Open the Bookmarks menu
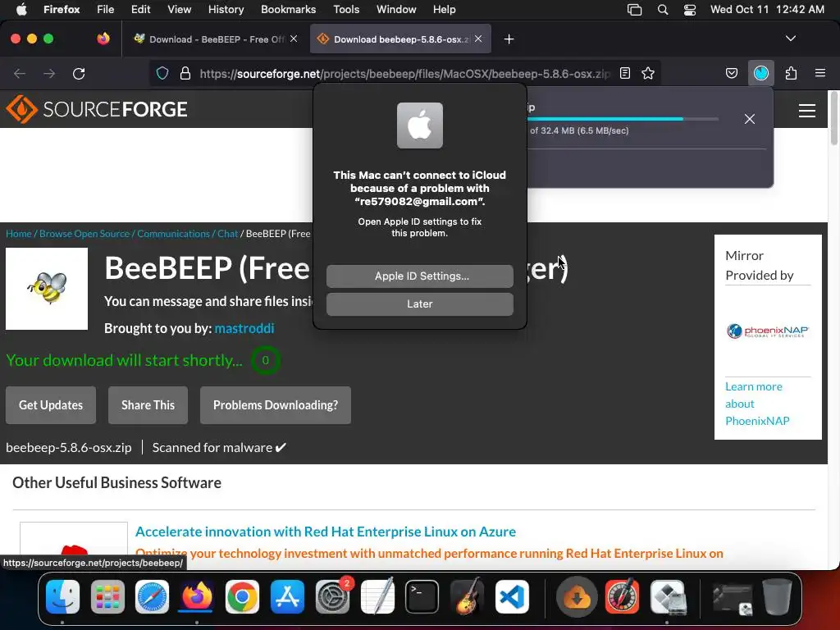This screenshot has height=630, width=840. pos(288,9)
